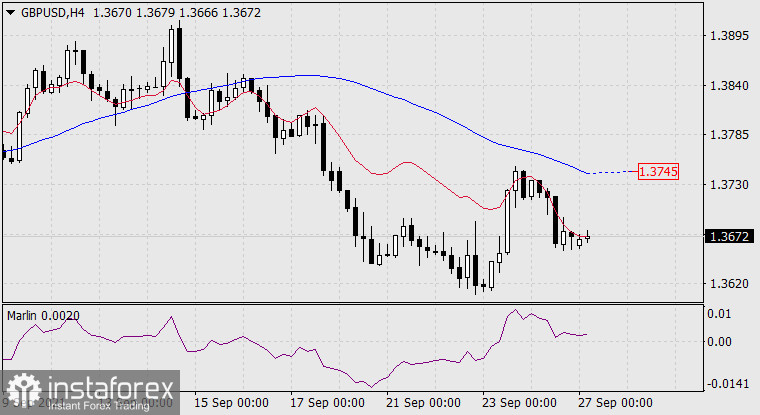Screen dimensions: 760x415
Task: Select the GBPUSD,H4 symbol title
Action: [x=52, y=13]
